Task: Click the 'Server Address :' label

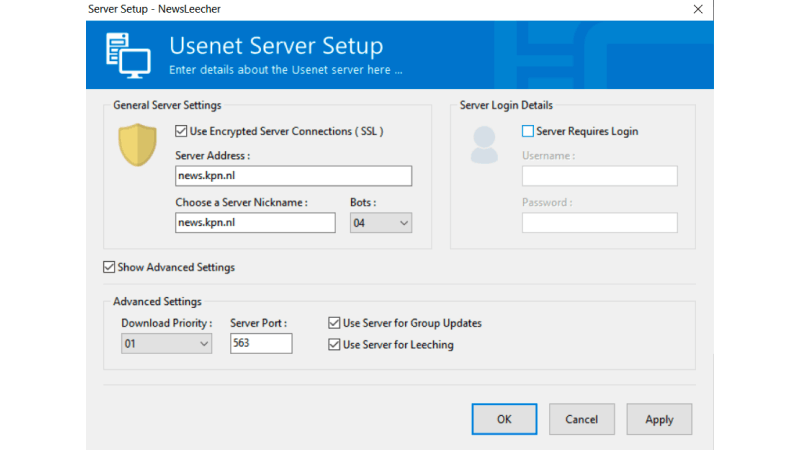Action: point(213,156)
